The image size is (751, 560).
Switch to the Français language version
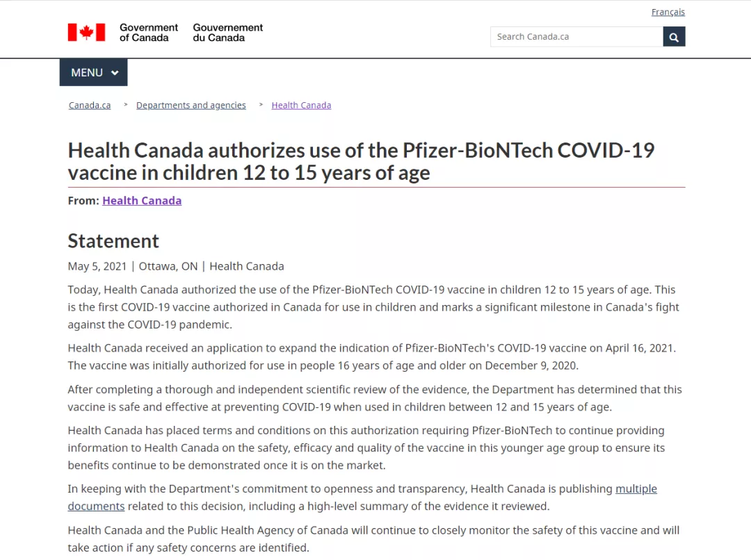click(x=668, y=12)
